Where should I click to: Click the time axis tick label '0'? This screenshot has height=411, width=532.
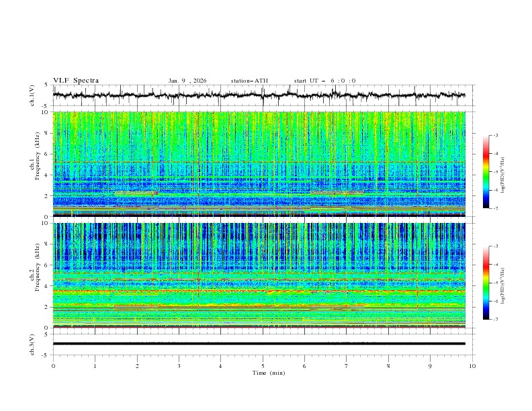[53, 366]
